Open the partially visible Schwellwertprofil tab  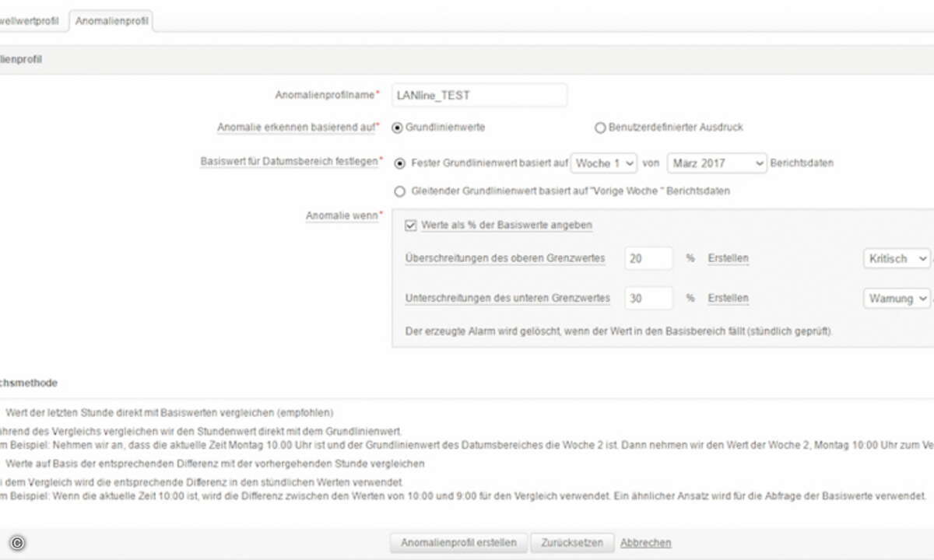(31, 20)
